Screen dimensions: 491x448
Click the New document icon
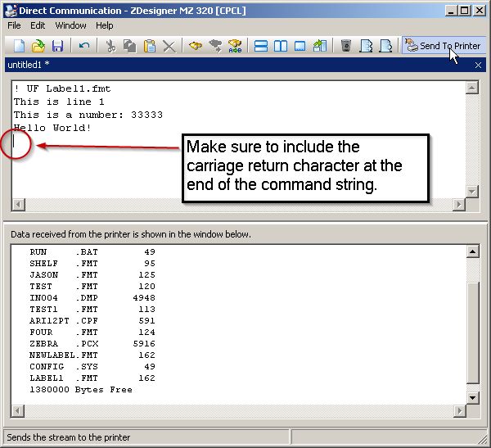coord(18,46)
